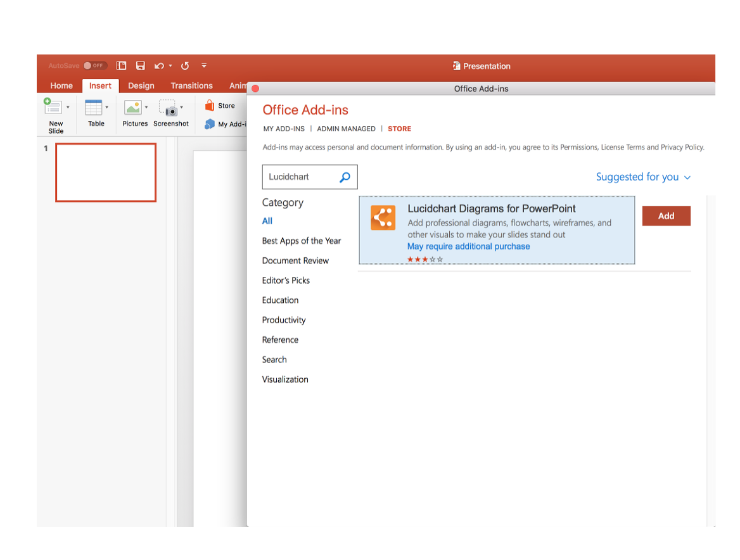Viewport: 740px width, 560px height.
Task: Select the STORE tab
Action: (399, 129)
